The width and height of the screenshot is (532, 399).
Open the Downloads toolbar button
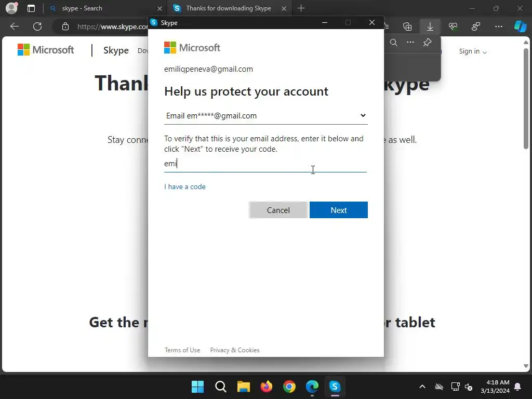[x=430, y=26]
